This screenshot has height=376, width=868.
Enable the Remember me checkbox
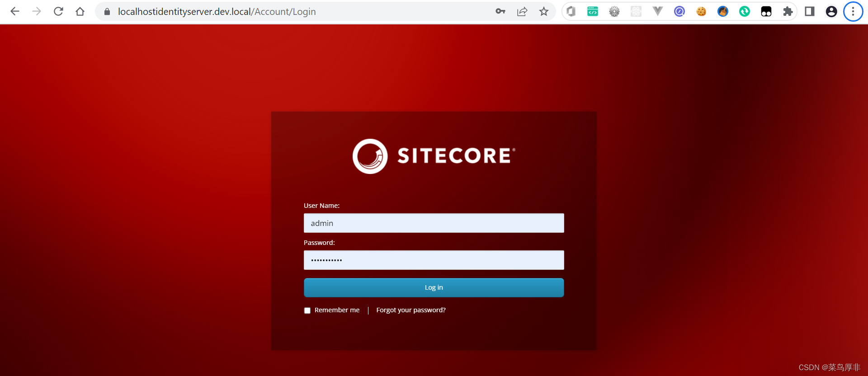click(307, 310)
